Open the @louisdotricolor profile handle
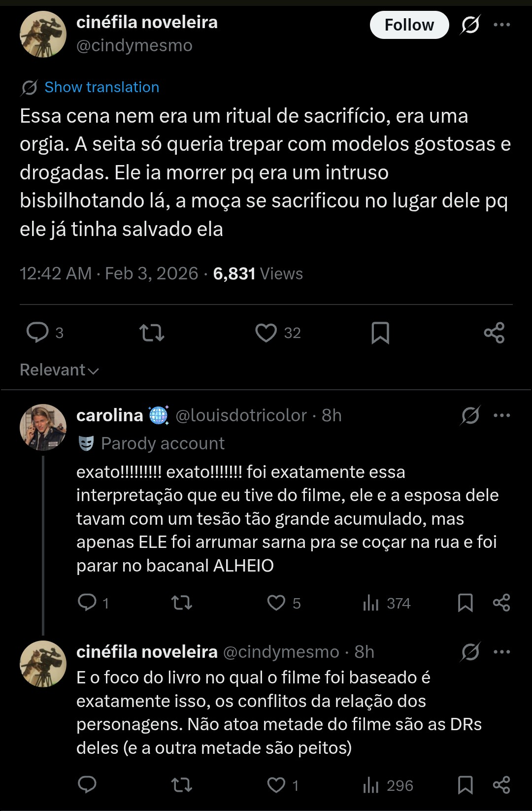 (241, 415)
